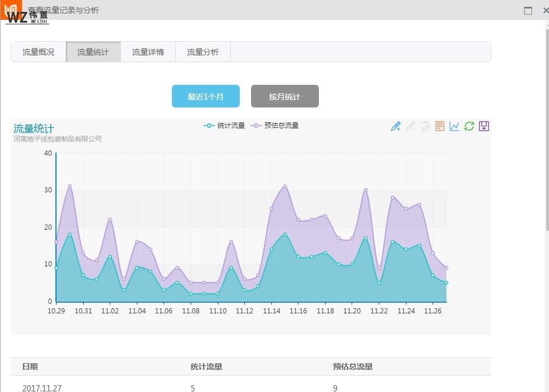
Task: Toggle 预估总流量 series in chart legend
Action: click(x=275, y=126)
